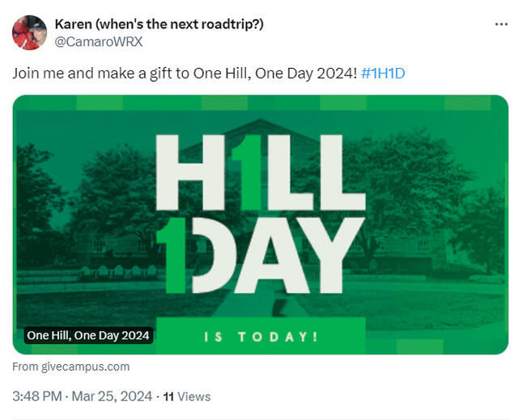Open the H1LL 1DAY link card image
Image resolution: width=518 pixels, height=420 pixels.
click(261, 224)
